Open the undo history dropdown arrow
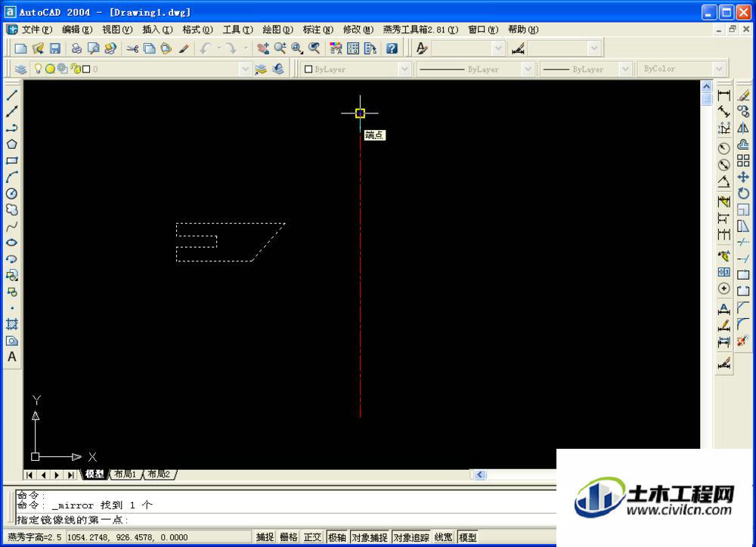 coord(219,48)
